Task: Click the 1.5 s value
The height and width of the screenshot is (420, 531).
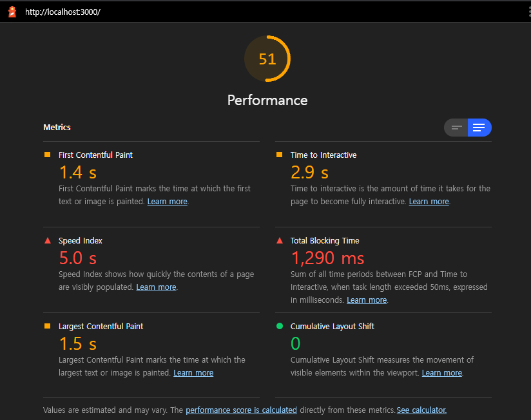Action: 78,343
